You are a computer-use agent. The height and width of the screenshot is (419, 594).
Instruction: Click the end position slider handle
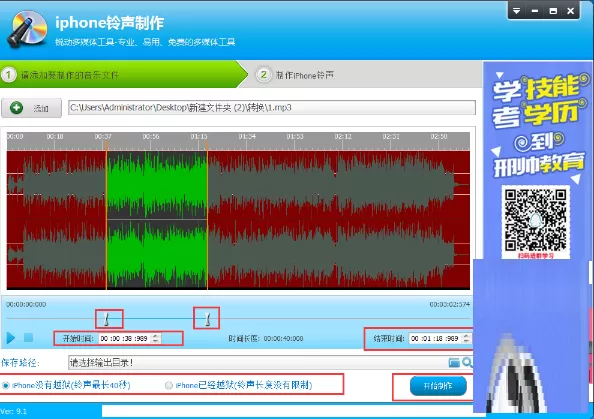point(208,319)
